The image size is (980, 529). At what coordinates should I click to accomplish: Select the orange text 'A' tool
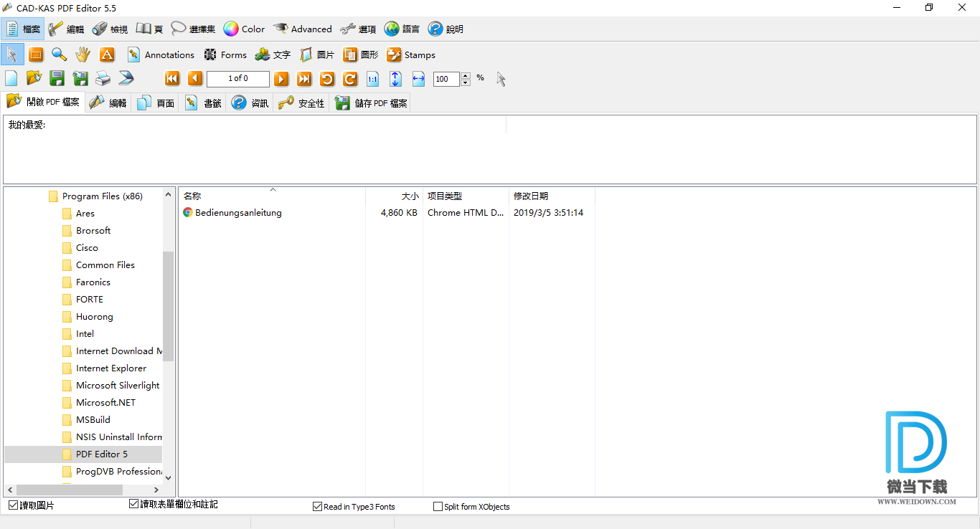pos(107,54)
